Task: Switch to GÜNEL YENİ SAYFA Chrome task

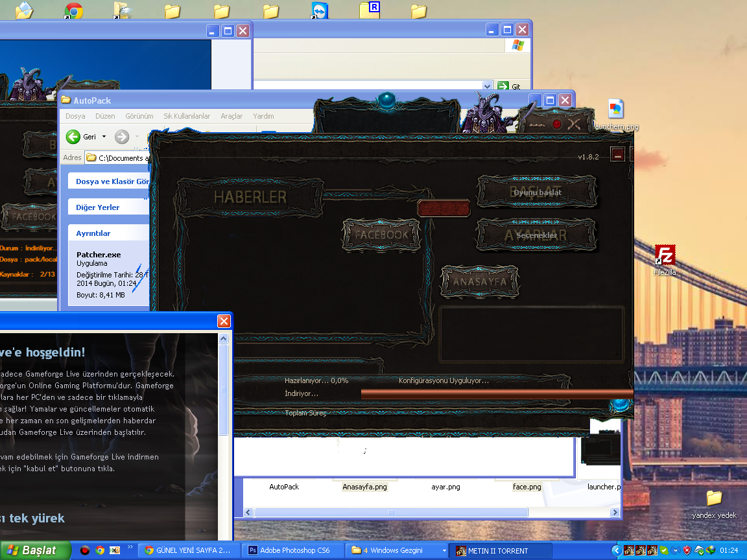Action: coord(189,550)
